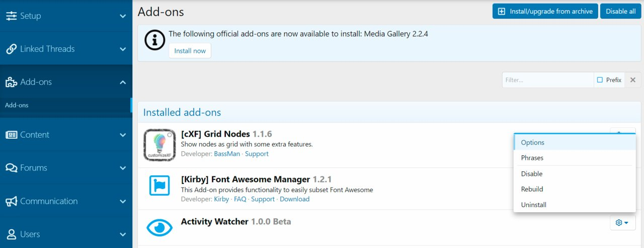Viewport: 644px width, 248px height.
Task: Click in the Filter text field
Action: [547, 80]
